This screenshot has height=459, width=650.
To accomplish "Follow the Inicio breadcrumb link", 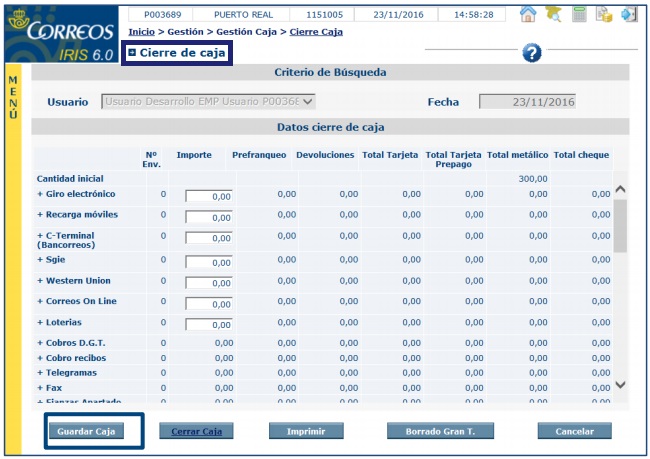I will (x=141, y=32).
